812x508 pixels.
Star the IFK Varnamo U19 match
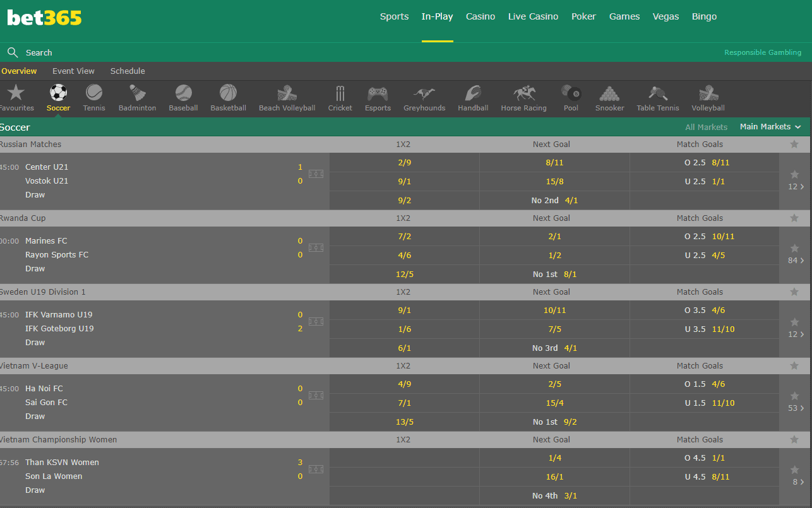[794, 322]
